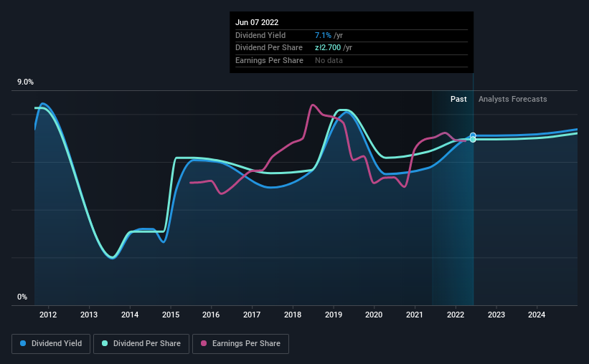
Task: Click the 2015 year label on axis
Action: coord(171,315)
